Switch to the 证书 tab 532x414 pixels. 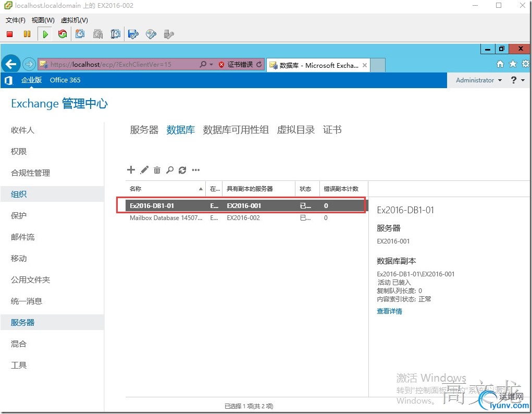pos(332,130)
